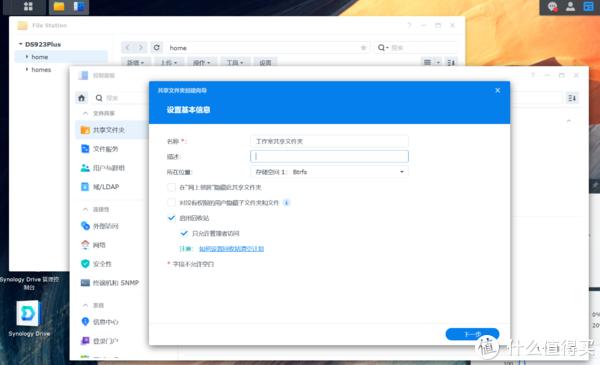Collapse the 文件共享 sidebar section

point(85,113)
